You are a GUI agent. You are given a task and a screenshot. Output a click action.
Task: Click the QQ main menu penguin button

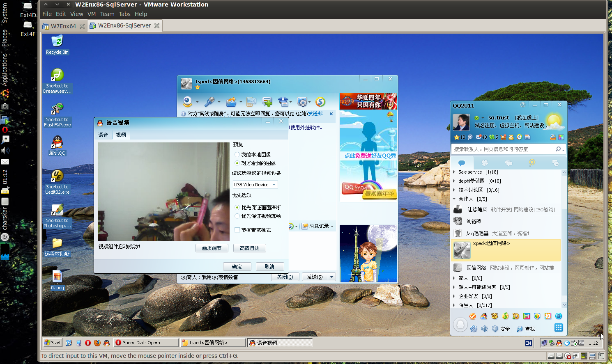(460, 325)
